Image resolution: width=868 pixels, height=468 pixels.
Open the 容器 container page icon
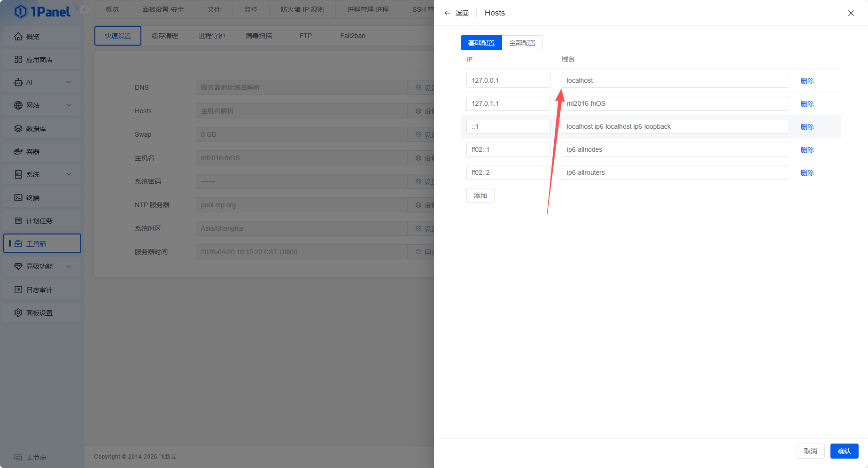(18, 151)
